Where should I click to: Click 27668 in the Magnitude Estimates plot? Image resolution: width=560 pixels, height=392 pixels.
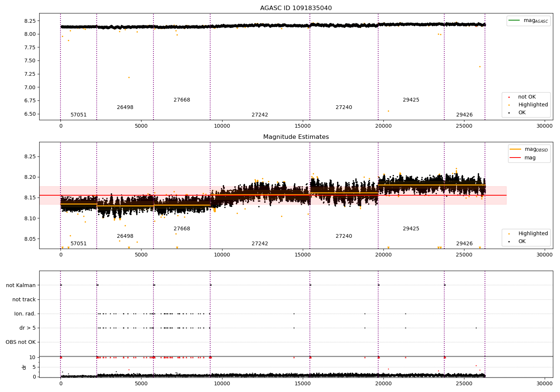[x=182, y=229]
